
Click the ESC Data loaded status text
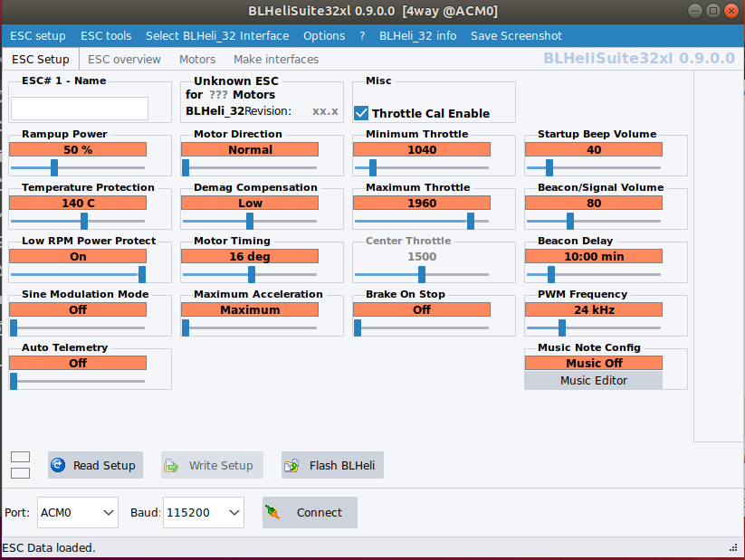click(49, 547)
